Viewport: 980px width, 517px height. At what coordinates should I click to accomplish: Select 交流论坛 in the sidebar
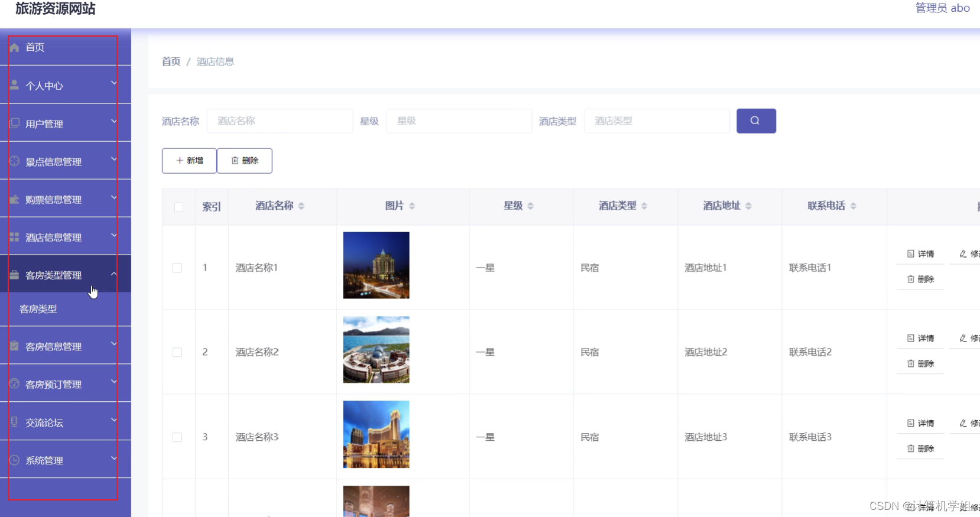(x=66, y=422)
